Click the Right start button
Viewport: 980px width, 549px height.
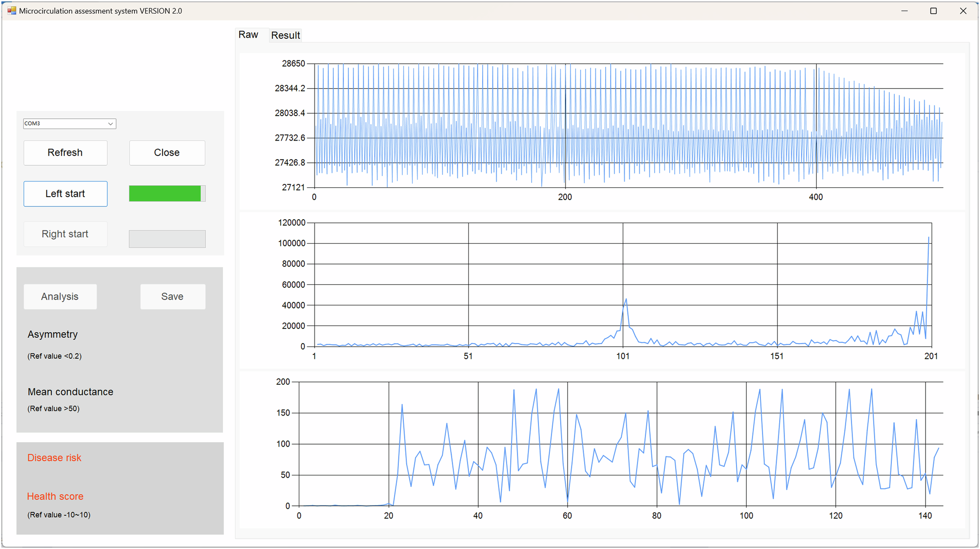pyautogui.click(x=65, y=234)
